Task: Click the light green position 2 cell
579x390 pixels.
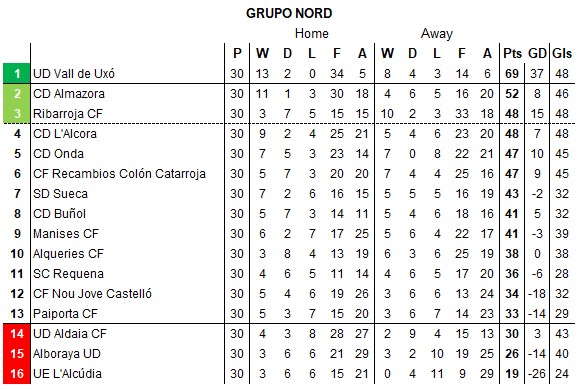Action: pos(17,94)
